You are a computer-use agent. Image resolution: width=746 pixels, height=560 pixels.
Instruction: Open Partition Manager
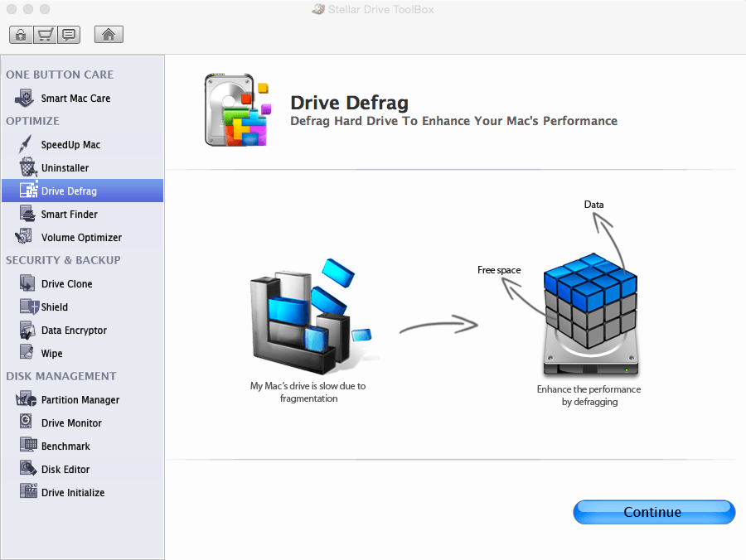(x=80, y=400)
